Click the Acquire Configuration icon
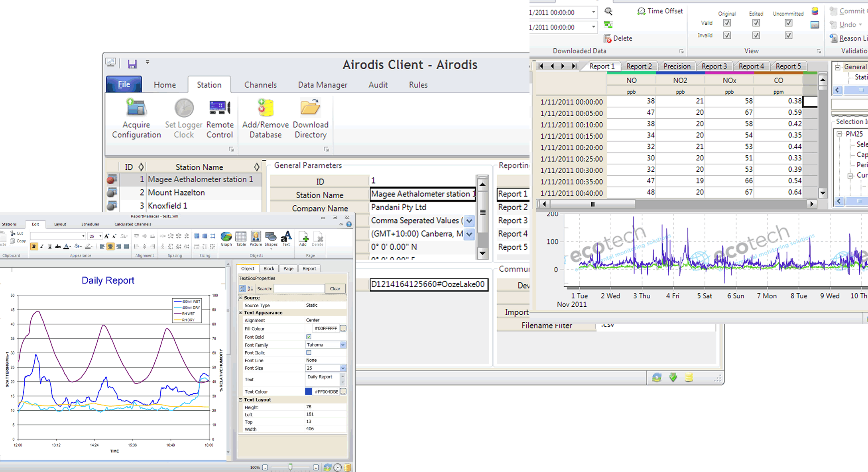This screenshot has height=472, width=868. [136, 108]
